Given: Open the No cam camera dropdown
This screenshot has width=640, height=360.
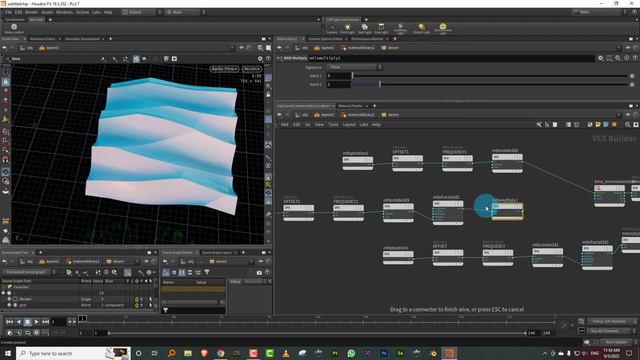Looking at the screenshot, I should (252, 69).
